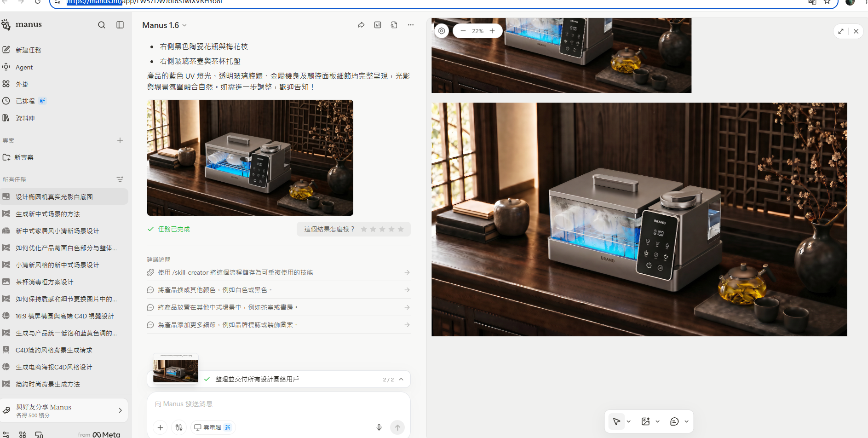
Task: Select suggestion 為產品添加更多細節
Action: (x=279, y=325)
